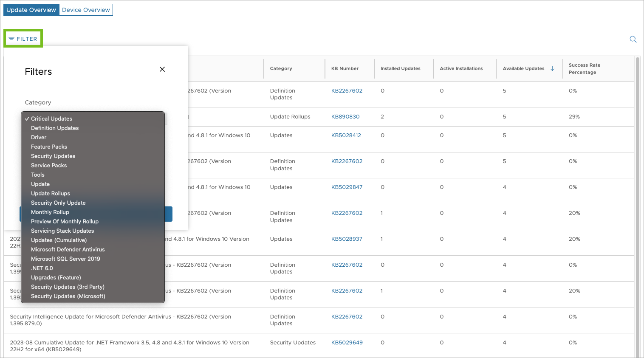
Task: Sort by Category column header
Action: (x=281, y=68)
